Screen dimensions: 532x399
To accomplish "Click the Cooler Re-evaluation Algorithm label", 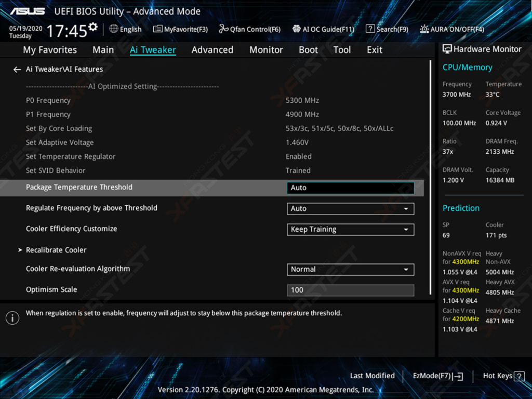I will (x=78, y=269).
